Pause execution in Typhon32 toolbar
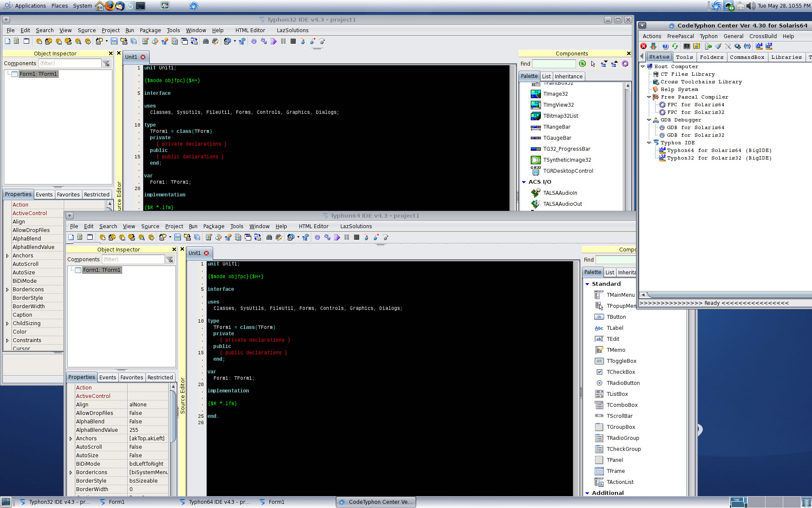 pos(283,41)
